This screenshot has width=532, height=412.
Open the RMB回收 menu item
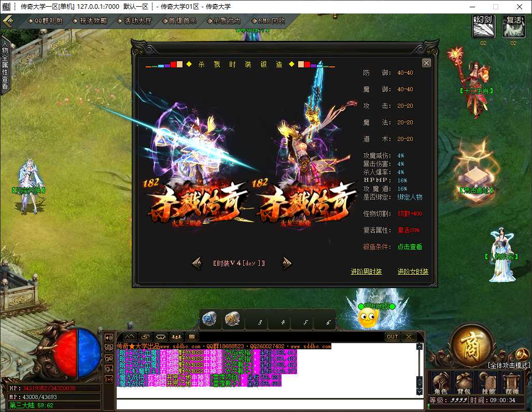[x=269, y=21]
